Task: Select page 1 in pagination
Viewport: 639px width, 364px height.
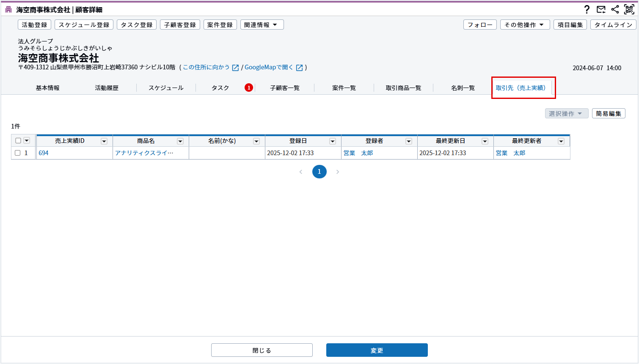Action: point(319,172)
